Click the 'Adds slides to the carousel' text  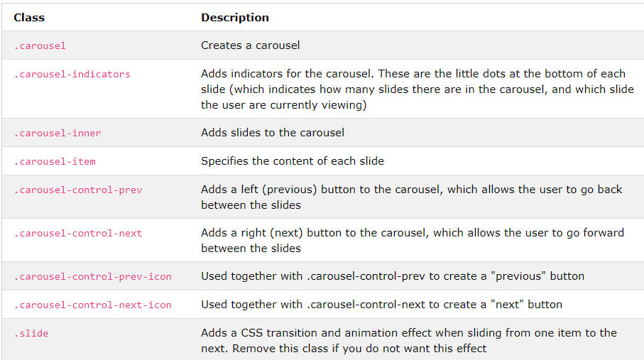pyautogui.click(x=273, y=132)
